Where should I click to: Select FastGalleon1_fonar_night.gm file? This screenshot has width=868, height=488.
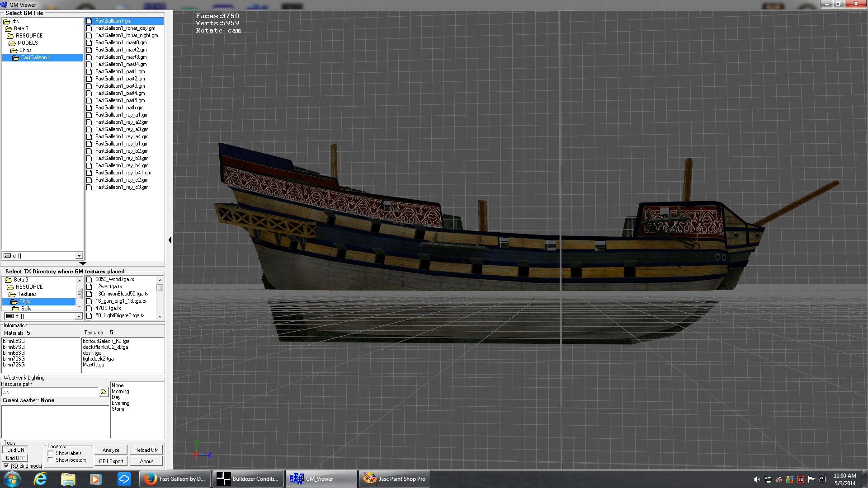pos(126,35)
